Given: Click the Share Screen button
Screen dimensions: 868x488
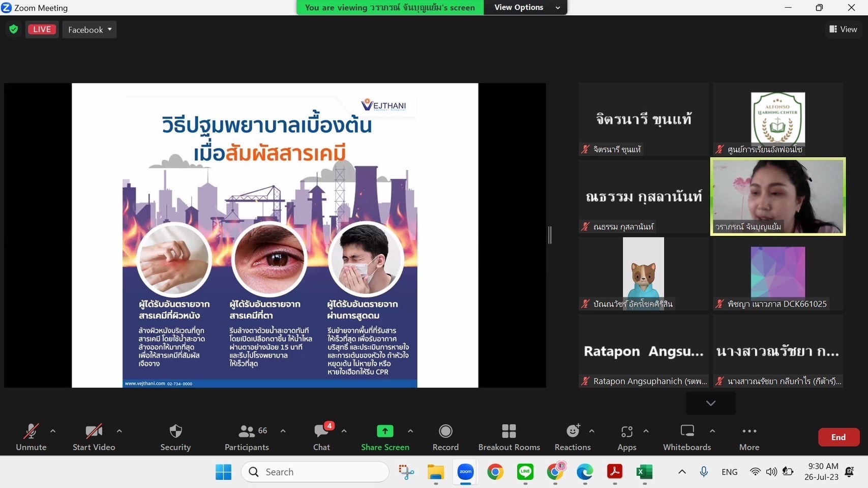Looking at the screenshot, I should point(385,437).
